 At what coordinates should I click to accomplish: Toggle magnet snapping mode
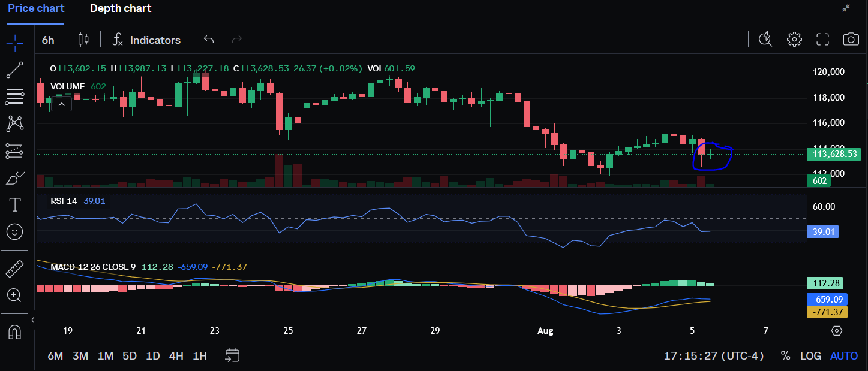click(15, 331)
